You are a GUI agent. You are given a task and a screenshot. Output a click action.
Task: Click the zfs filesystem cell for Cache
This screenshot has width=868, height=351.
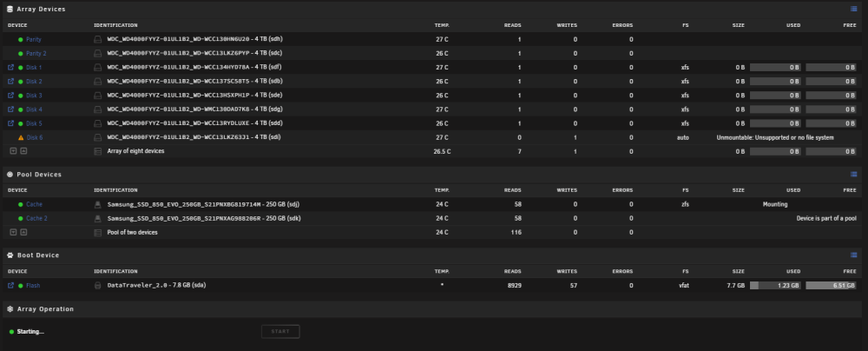coord(686,205)
